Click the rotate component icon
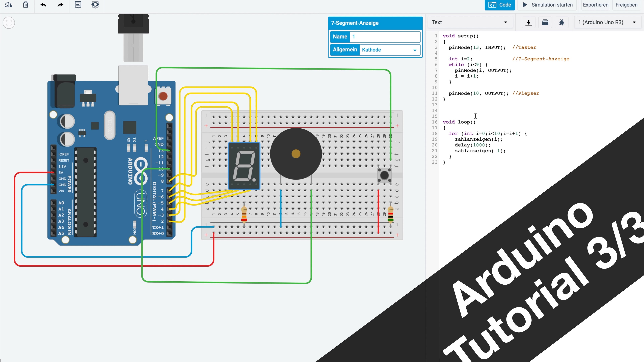Image resolution: width=644 pixels, height=362 pixels. point(9,5)
